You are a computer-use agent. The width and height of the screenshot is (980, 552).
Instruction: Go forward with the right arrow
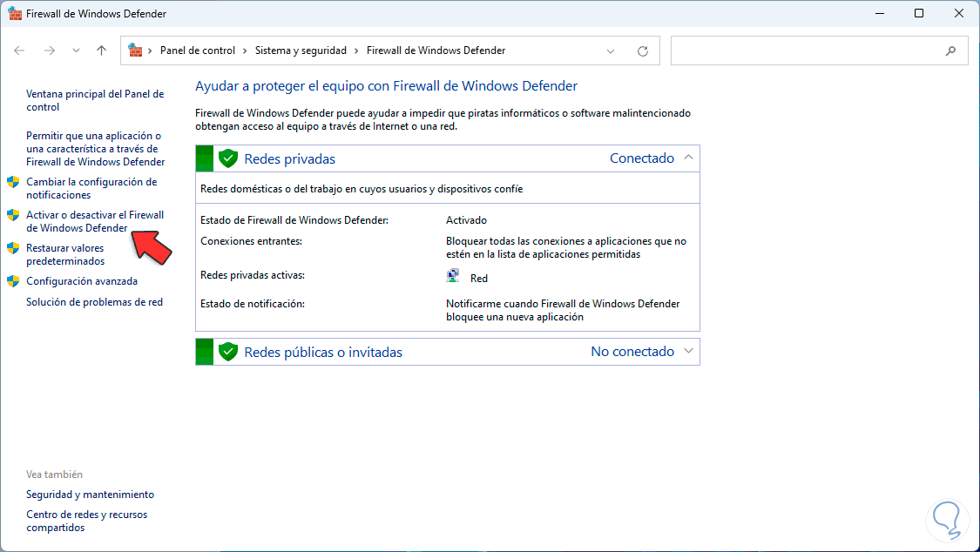coord(50,50)
